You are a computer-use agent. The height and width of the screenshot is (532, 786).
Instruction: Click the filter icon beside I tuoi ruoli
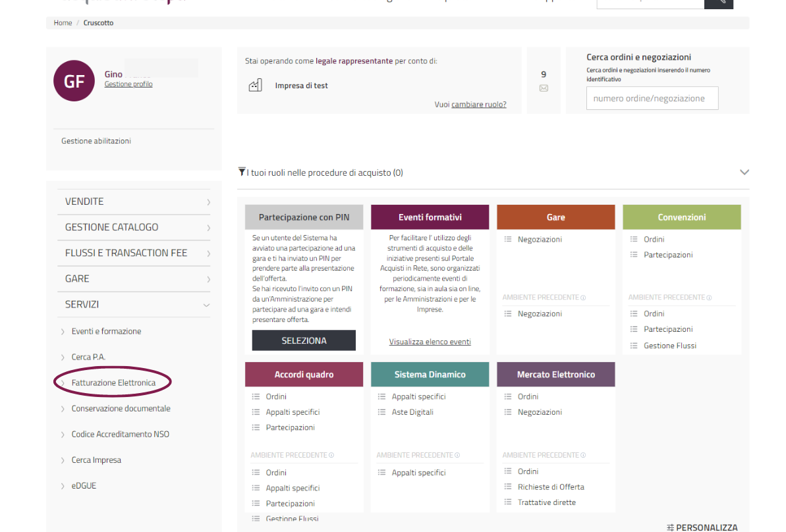(x=242, y=172)
